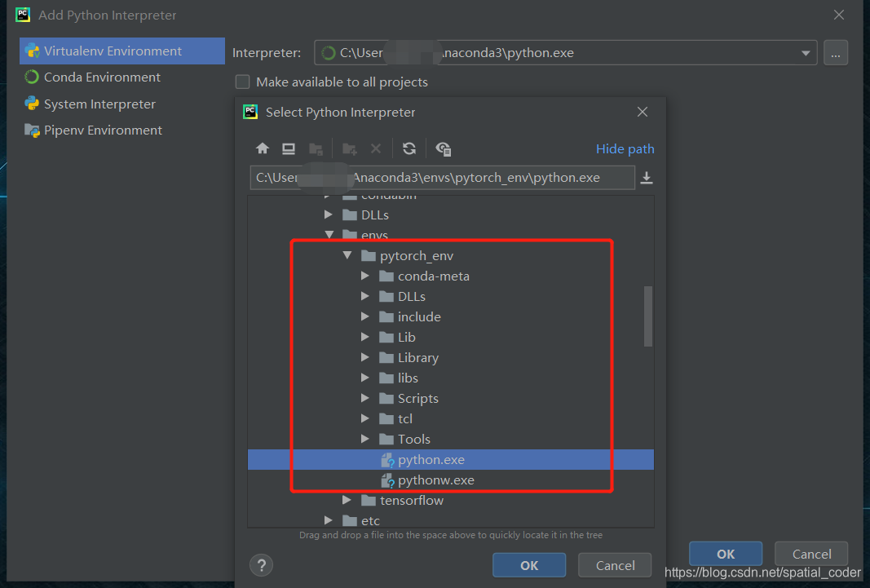
Task: Expand the Scripts folder
Action: [x=364, y=398]
